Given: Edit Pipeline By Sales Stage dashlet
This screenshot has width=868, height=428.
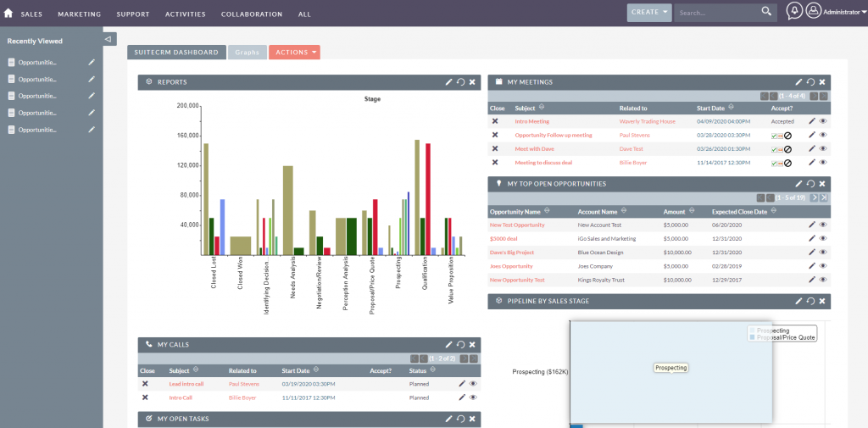Looking at the screenshot, I should coord(798,301).
